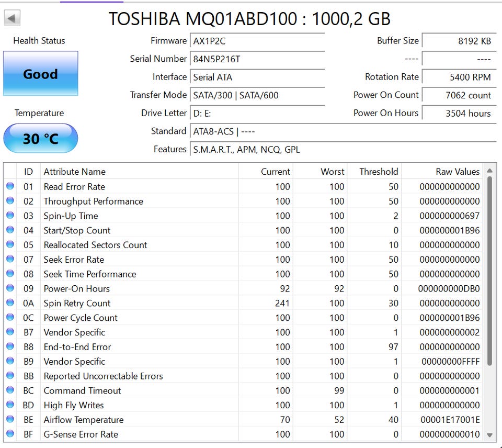Click the Attribute Name column header
Viewport: 502px width, 448px height.
coord(75,172)
